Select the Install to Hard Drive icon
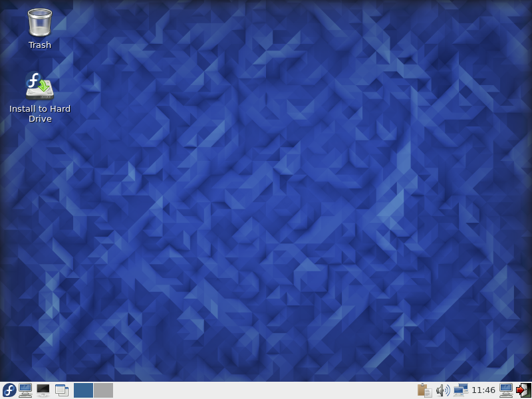 40,86
